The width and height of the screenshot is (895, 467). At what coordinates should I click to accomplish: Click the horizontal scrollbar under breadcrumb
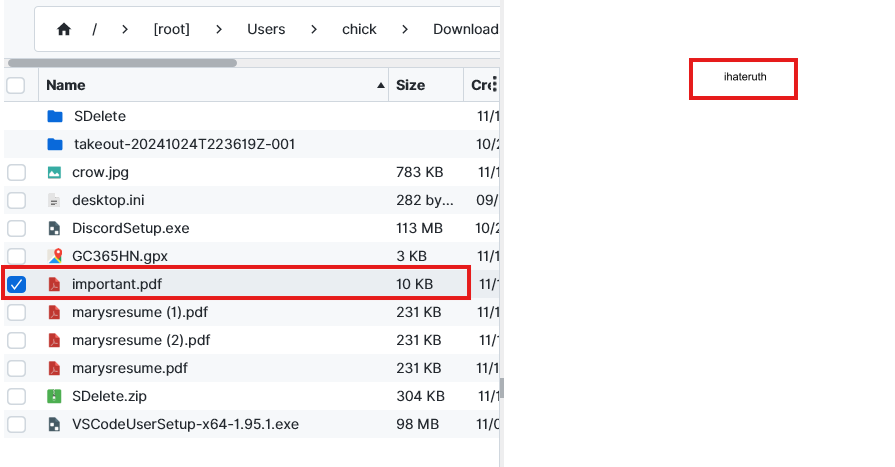(x=120, y=62)
